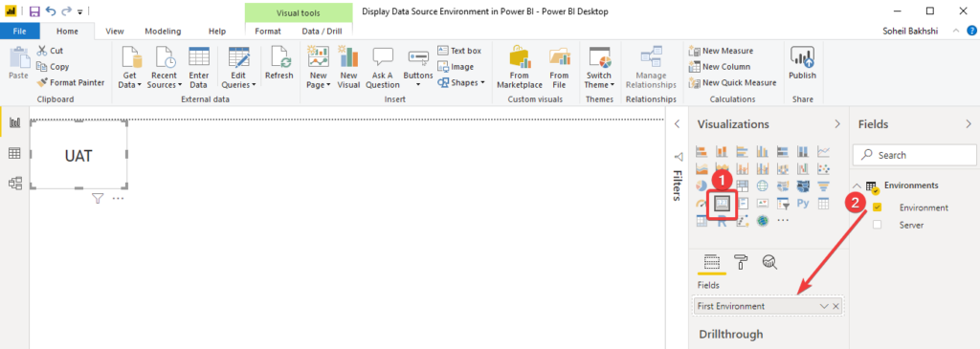Image resolution: width=980 pixels, height=349 pixels.
Task: Uncheck the Environment field checkbox
Action: click(877, 207)
